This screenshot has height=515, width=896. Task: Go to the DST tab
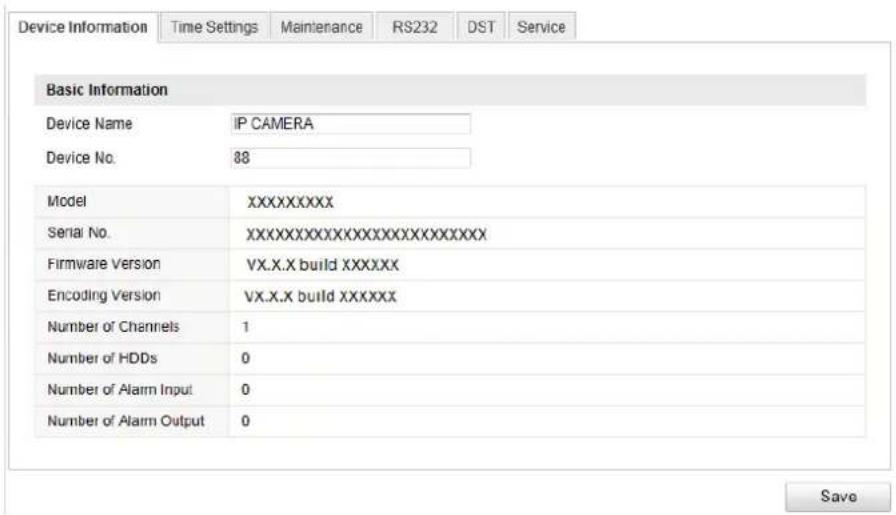[x=481, y=27]
